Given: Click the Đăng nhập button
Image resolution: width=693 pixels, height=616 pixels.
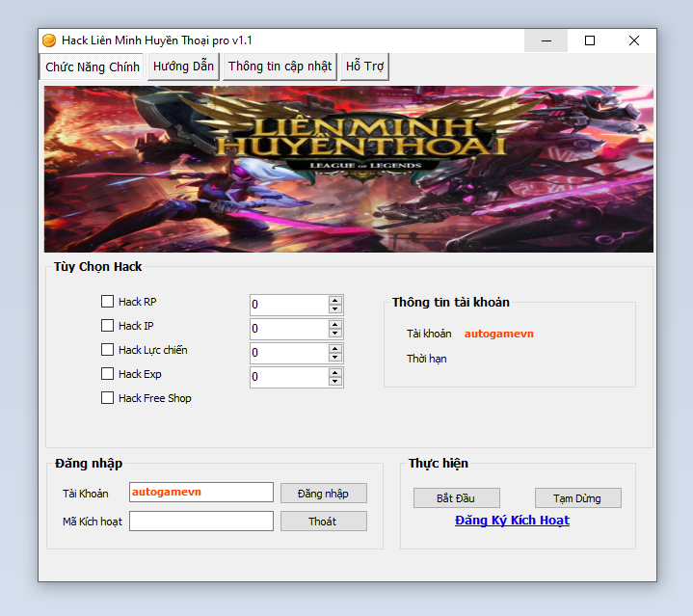Looking at the screenshot, I should point(323,494).
